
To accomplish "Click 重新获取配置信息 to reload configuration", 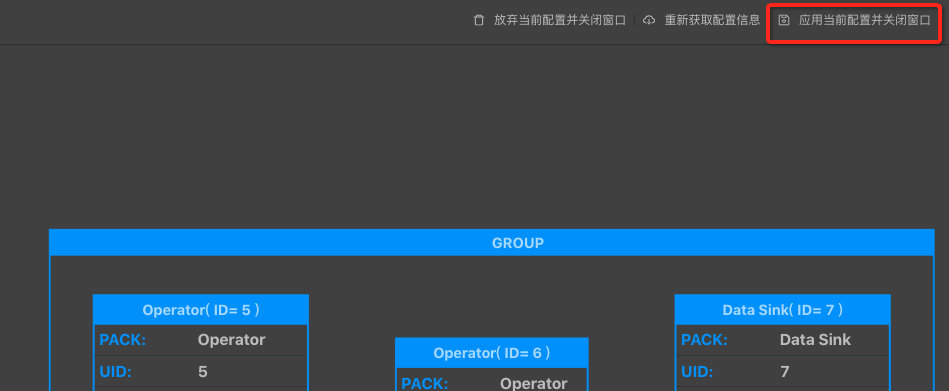I will coord(712,20).
